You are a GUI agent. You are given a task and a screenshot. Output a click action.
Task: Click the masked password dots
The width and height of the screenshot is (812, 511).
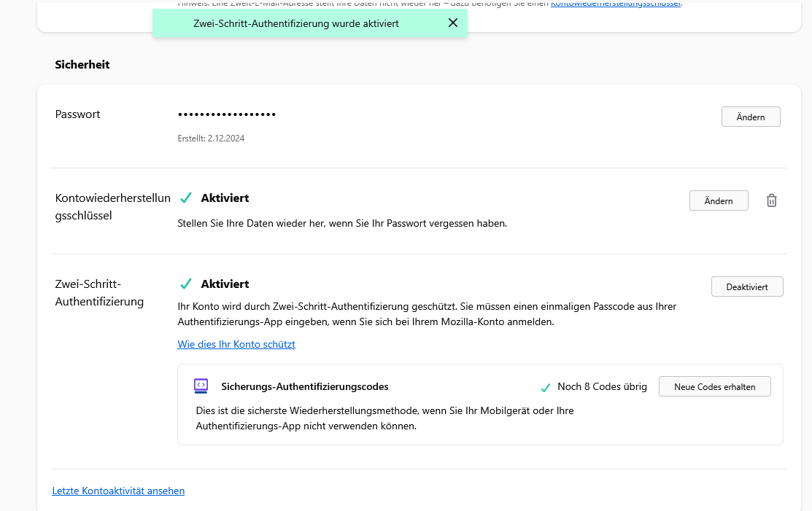pos(227,115)
